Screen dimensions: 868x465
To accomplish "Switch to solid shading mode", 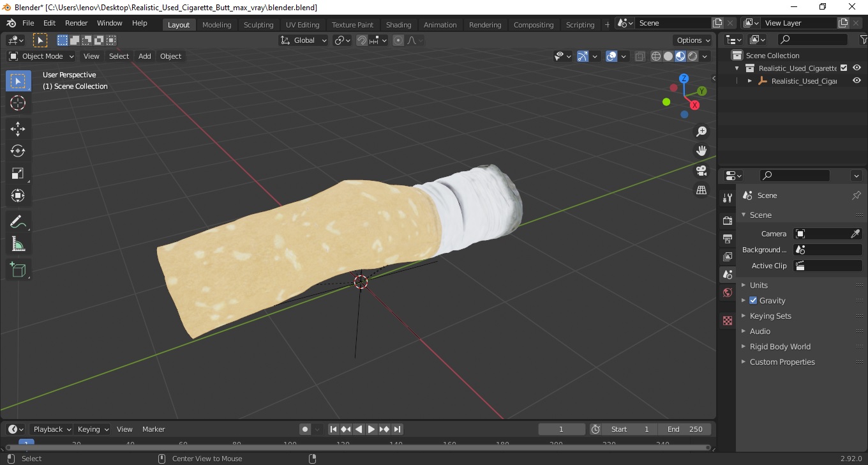I will click(668, 56).
